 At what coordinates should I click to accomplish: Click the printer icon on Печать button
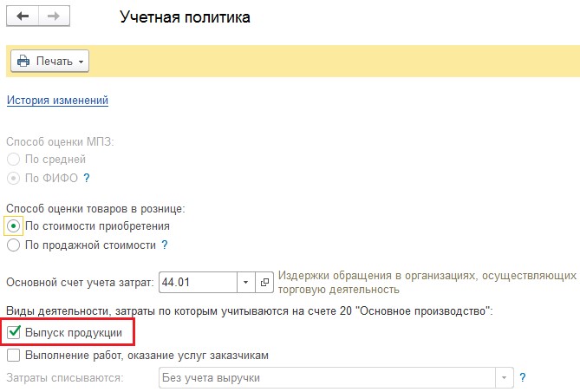click(23, 62)
